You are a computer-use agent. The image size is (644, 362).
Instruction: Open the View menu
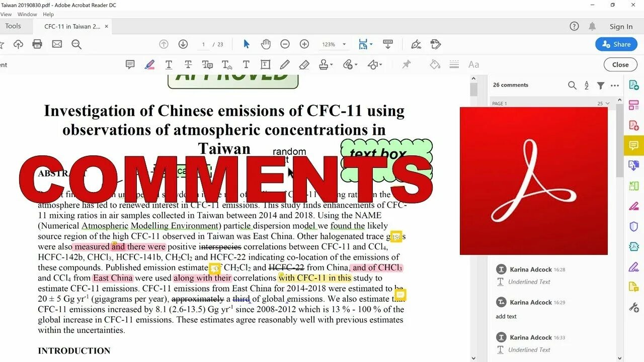point(6,15)
